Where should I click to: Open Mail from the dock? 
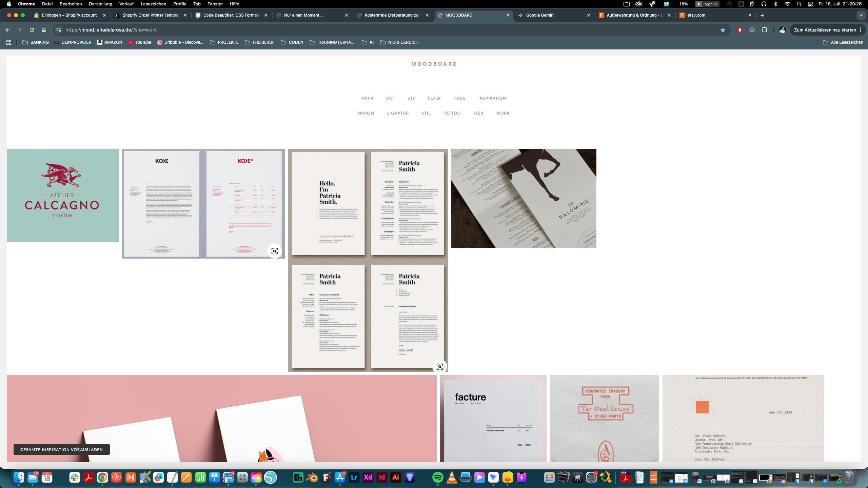pos(33,477)
